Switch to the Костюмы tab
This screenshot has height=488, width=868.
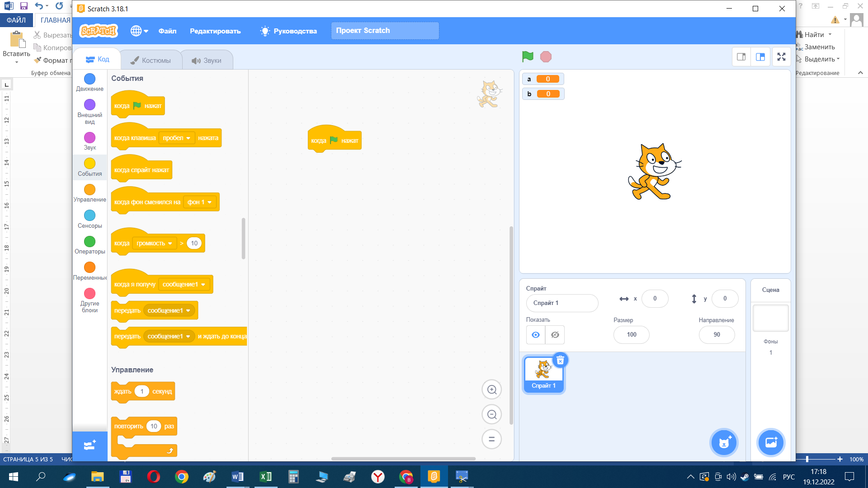[x=151, y=60]
